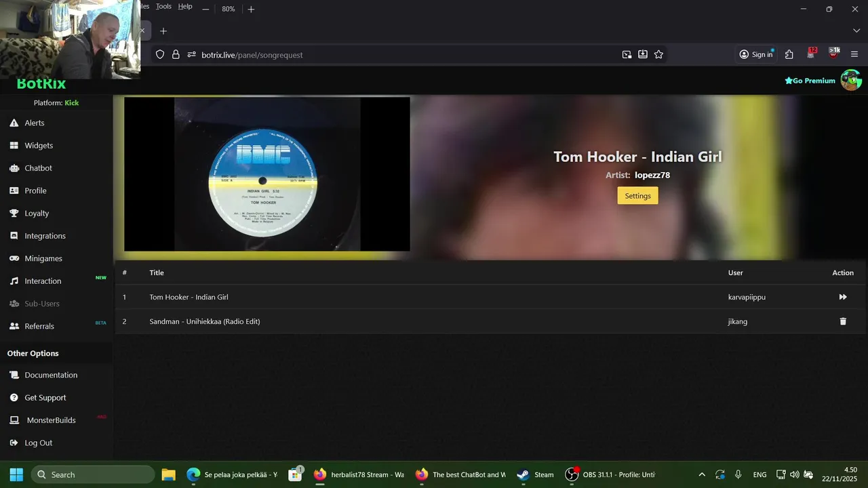Open the user avatar menu top right

850,80
